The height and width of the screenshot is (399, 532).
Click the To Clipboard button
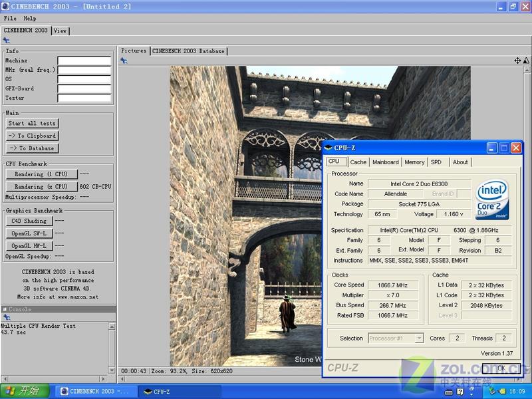tap(32, 136)
